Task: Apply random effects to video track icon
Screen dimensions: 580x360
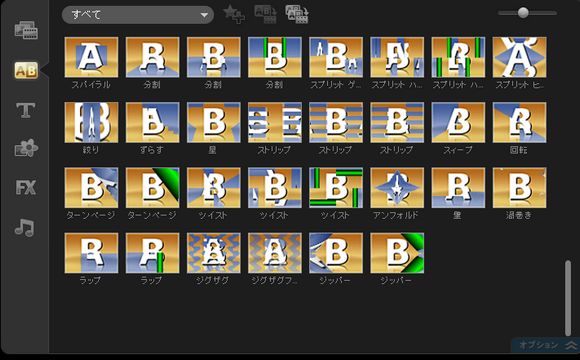Action: coord(297,14)
